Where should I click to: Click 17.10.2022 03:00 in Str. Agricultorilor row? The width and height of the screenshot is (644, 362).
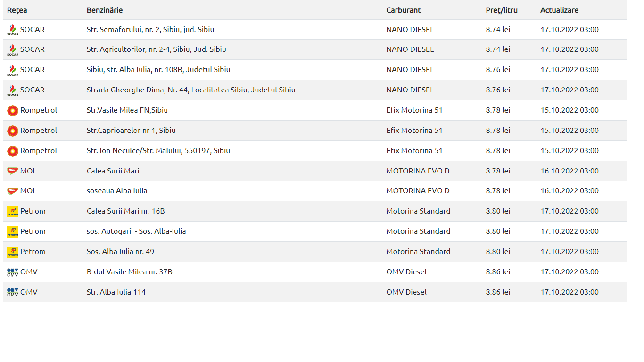[x=570, y=49]
